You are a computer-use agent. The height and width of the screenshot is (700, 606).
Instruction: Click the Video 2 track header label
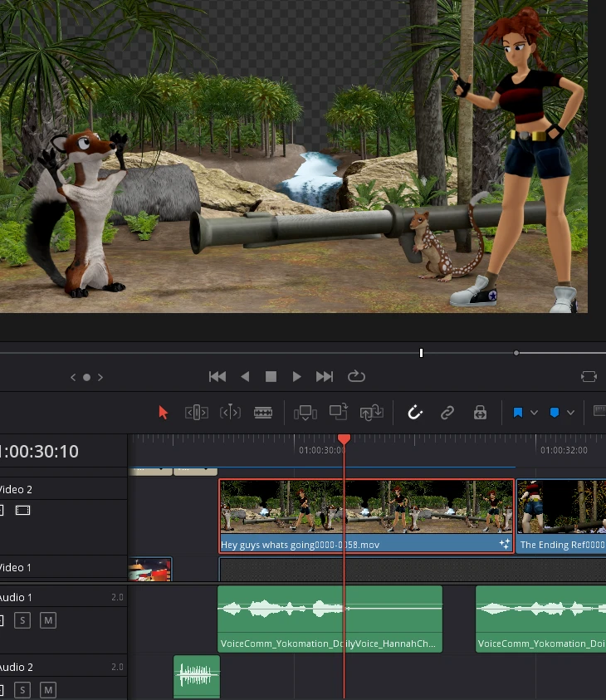click(16, 489)
